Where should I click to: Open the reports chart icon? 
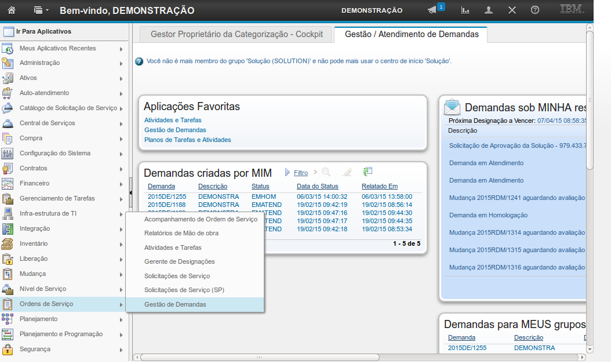(x=465, y=10)
